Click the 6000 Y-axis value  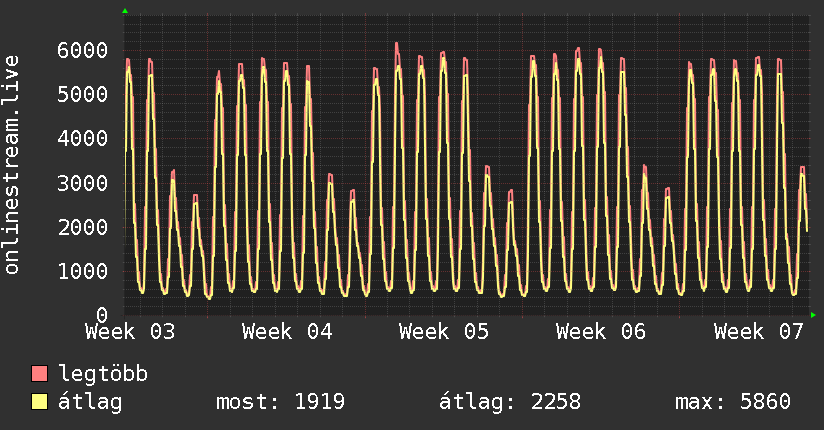click(x=83, y=50)
